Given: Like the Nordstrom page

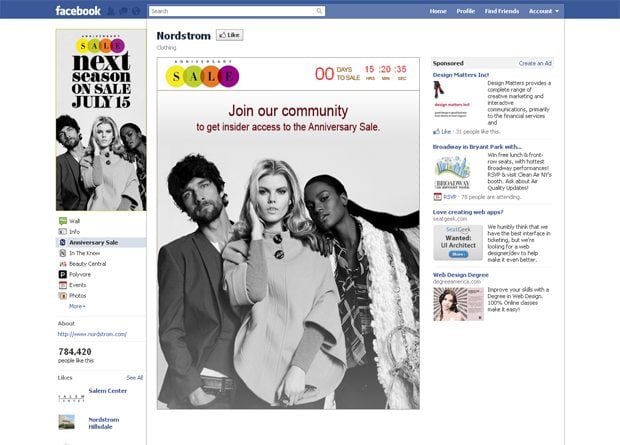Looking at the screenshot, I should (230, 35).
